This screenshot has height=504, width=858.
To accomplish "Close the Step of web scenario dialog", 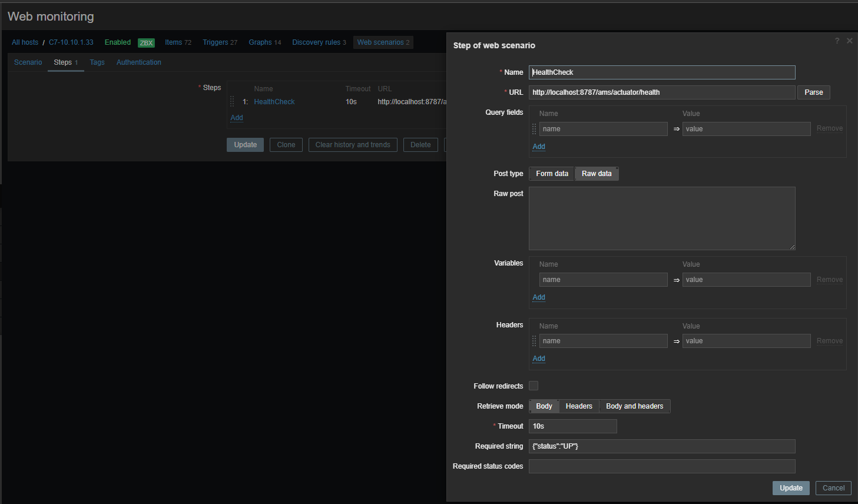I will [x=849, y=41].
